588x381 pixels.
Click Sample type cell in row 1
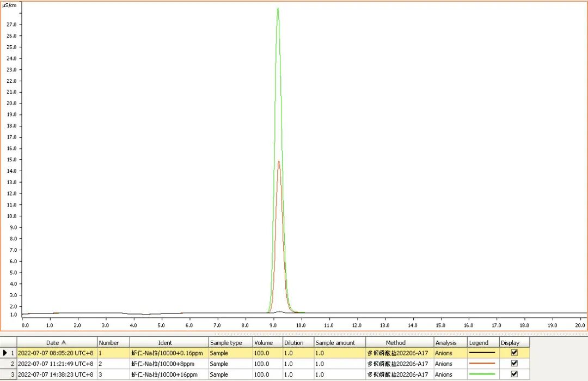click(231, 353)
